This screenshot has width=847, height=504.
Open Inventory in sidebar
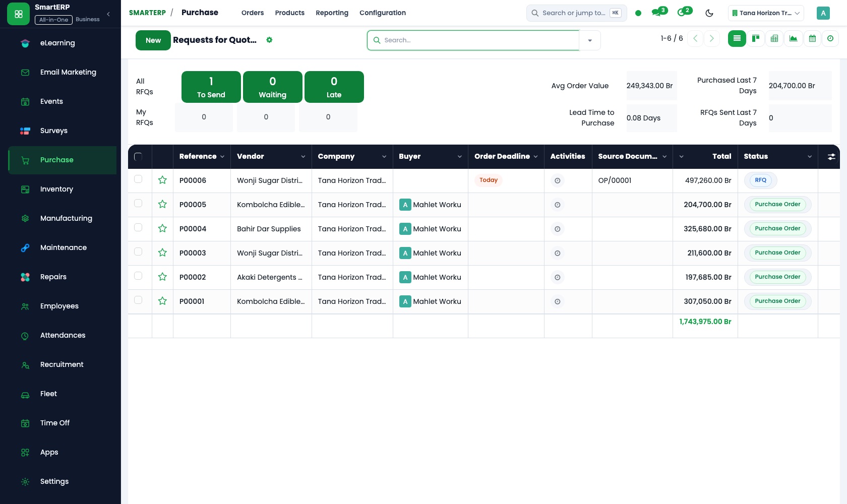(63, 189)
